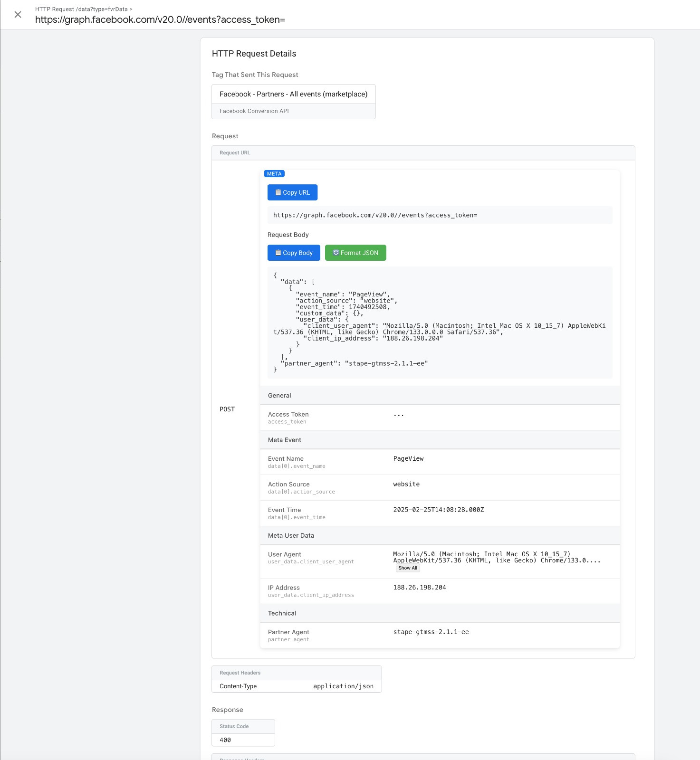Click the "partner_agent" line in request body
The image size is (700, 760).
pyautogui.click(x=354, y=363)
